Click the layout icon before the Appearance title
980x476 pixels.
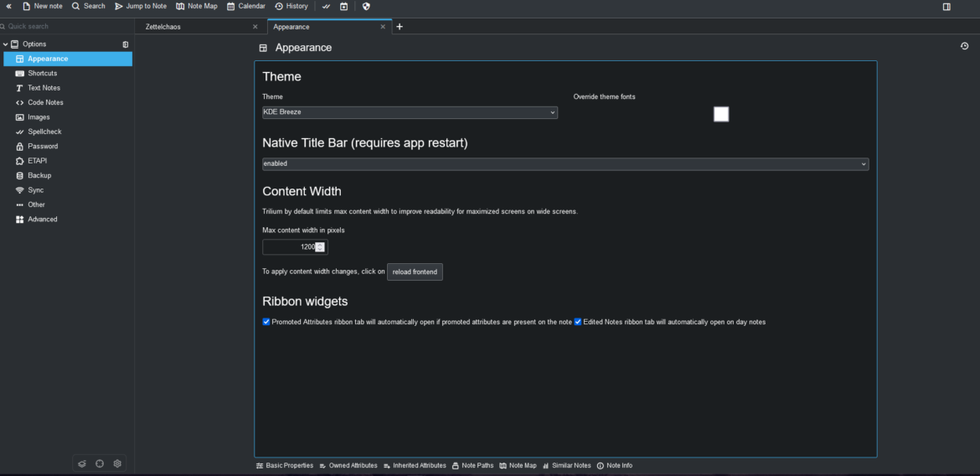pos(263,48)
